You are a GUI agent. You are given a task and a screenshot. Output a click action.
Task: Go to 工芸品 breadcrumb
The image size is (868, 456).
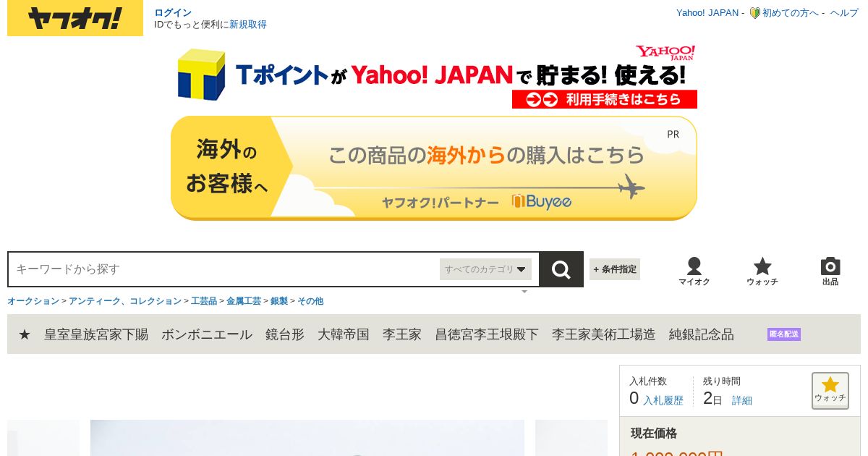(204, 301)
